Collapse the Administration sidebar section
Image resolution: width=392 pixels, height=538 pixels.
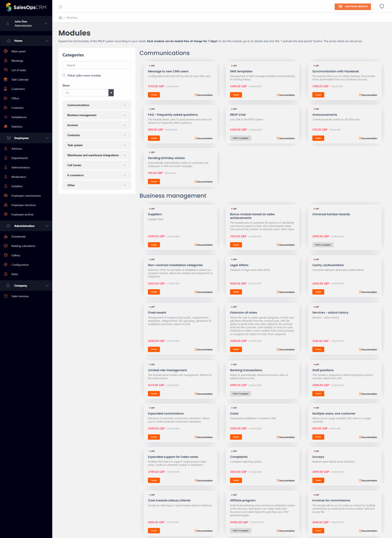tap(47, 226)
